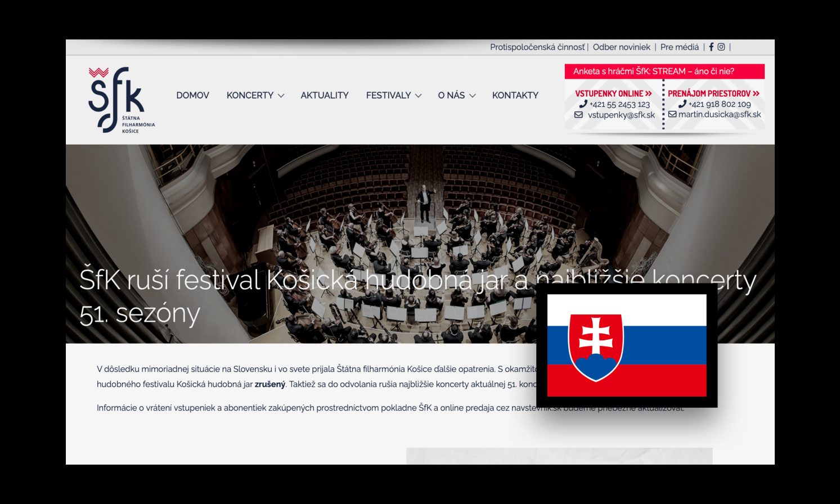Click the envelope icon beside vstupenky@sfk.sk
The image size is (840, 504).
(578, 115)
